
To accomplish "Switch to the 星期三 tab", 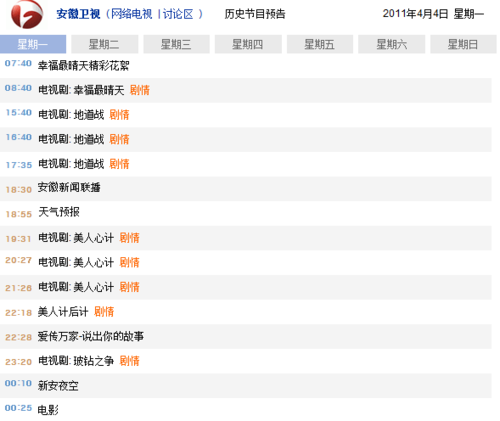I will (176, 44).
